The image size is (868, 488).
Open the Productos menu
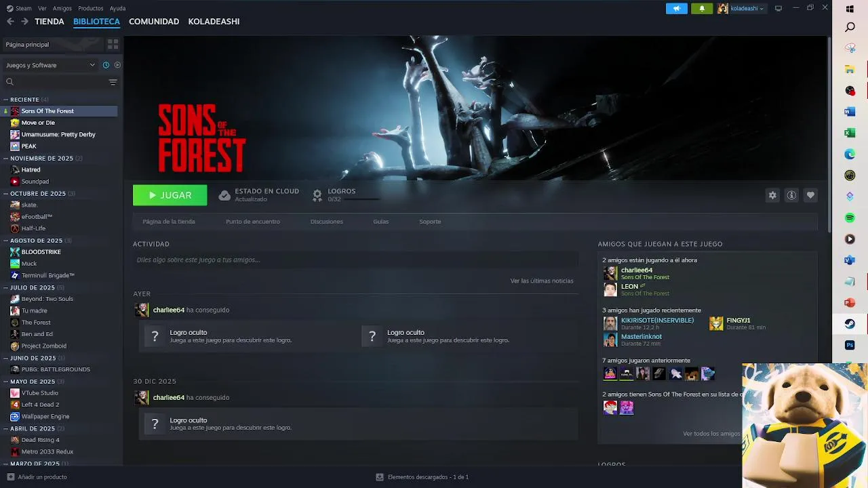point(91,8)
